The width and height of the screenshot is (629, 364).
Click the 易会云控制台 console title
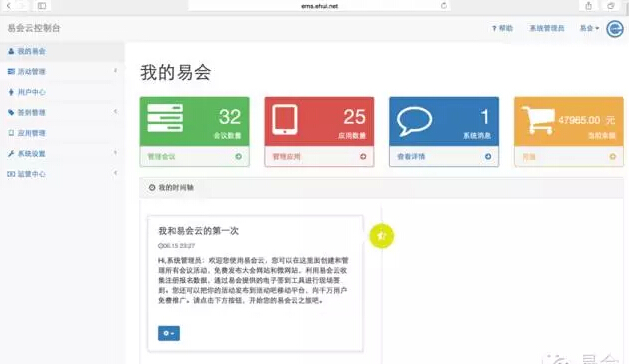(34, 28)
